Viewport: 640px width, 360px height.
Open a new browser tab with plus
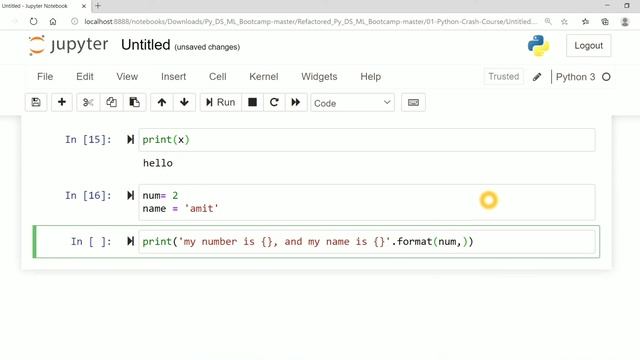coord(98,6)
